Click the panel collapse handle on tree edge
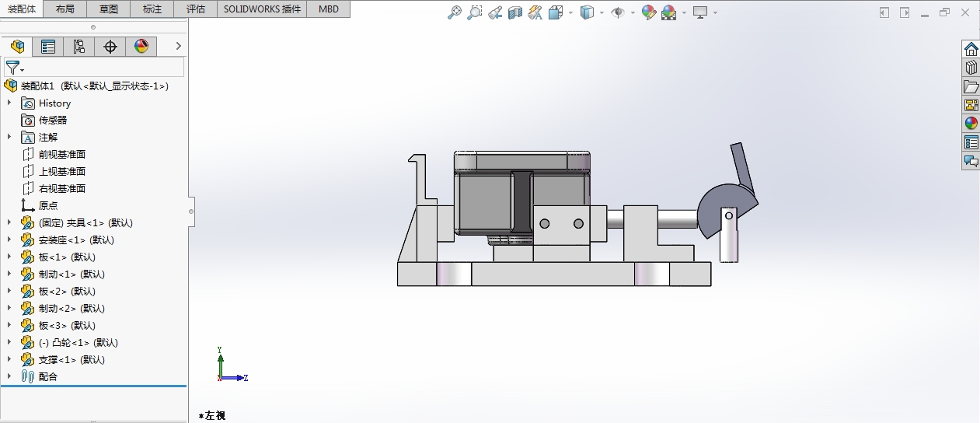Screen dimensions: 980x423 191,211
